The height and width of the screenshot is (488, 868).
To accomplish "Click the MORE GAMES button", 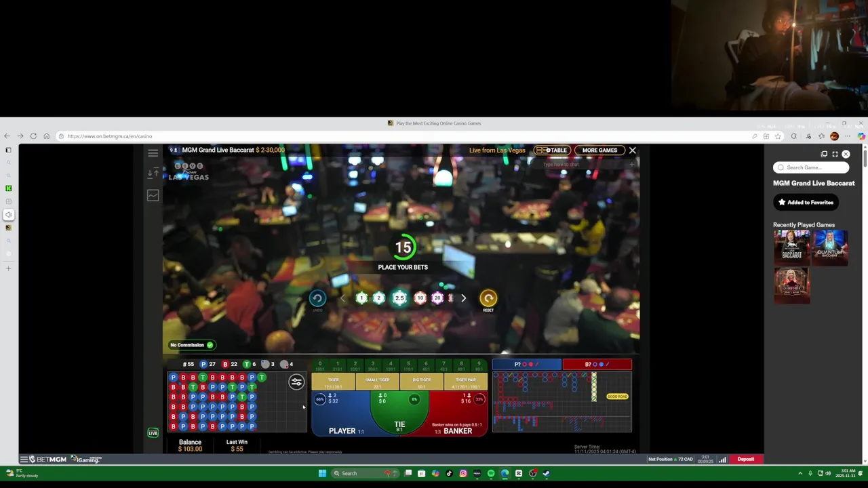I will click(599, 150).
